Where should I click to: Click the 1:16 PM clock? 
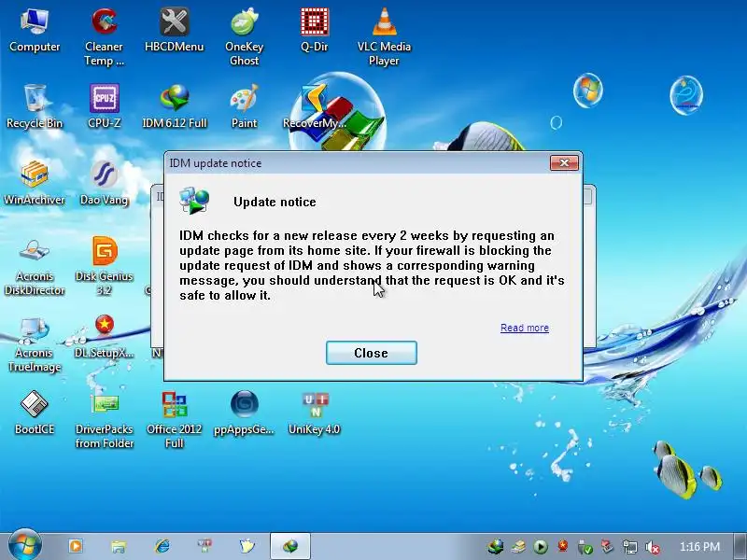click(x=699, y=547)
